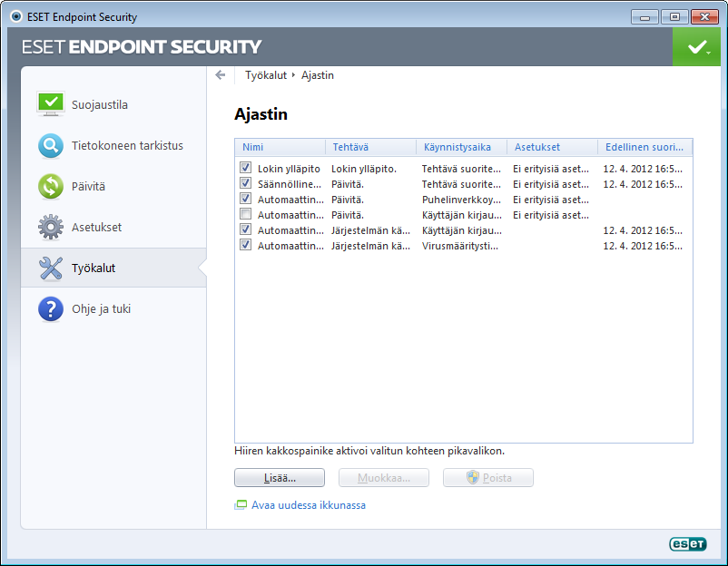Open the Ohje ja tuki question icon
The image size is (728, 566).
51,309
